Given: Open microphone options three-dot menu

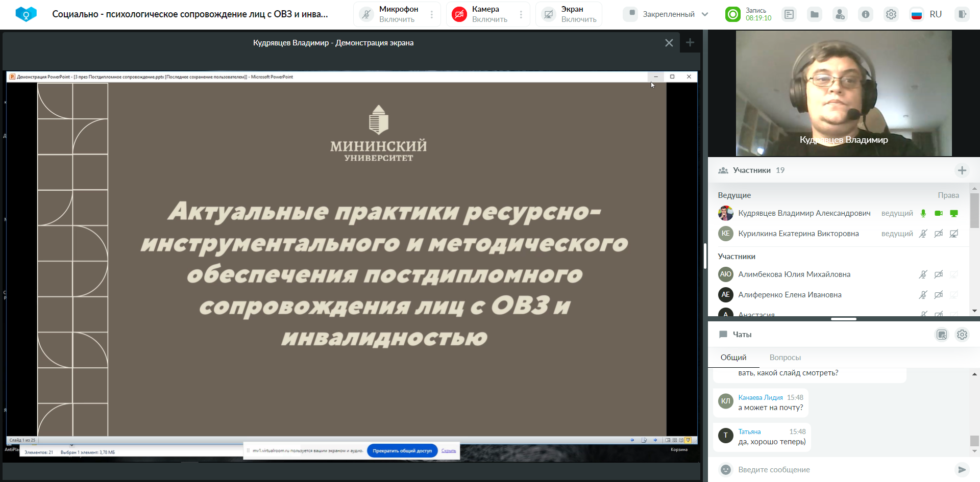Looking at the screenshot, I should (x=432, y=14).
